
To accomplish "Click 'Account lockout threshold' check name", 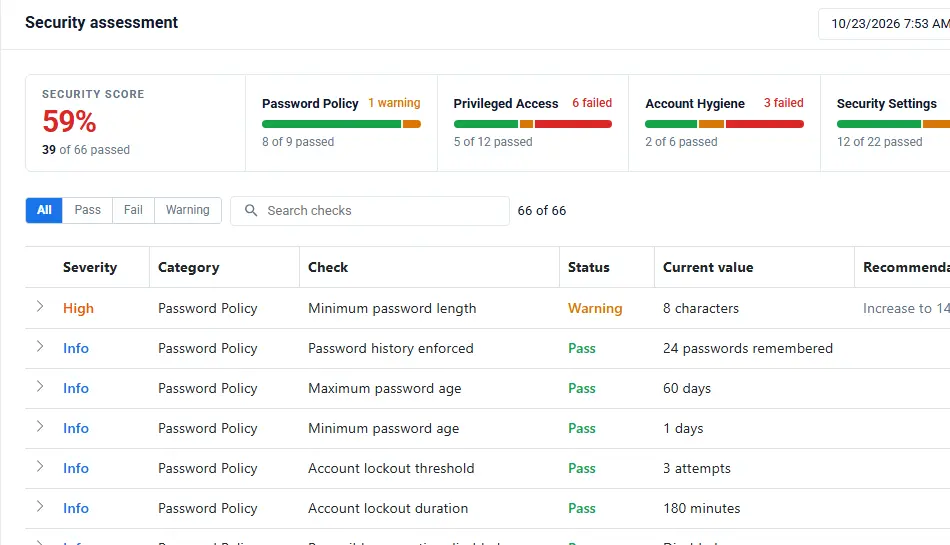I will click(391, 468).
